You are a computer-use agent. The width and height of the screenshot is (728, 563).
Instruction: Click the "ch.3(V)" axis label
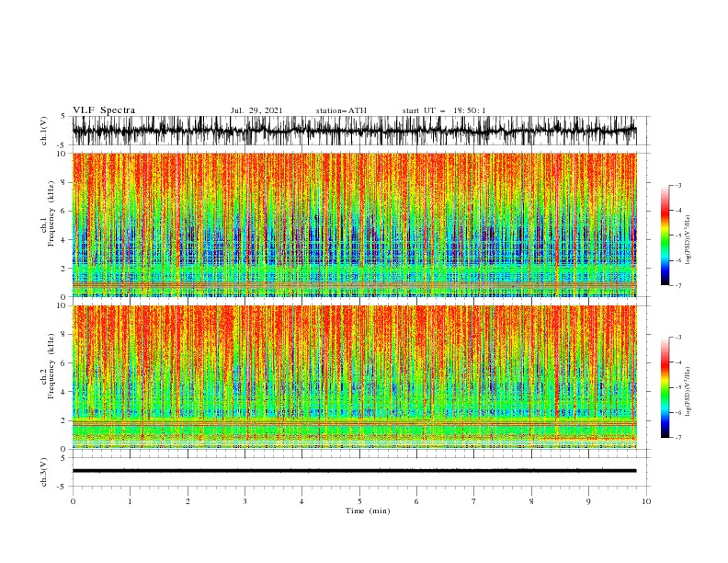[44, 472]
